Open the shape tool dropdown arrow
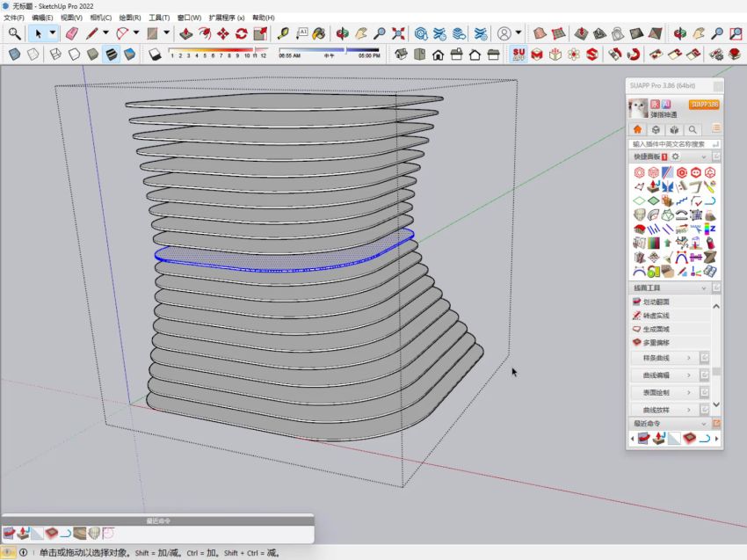747x560 pixels. 167,33
